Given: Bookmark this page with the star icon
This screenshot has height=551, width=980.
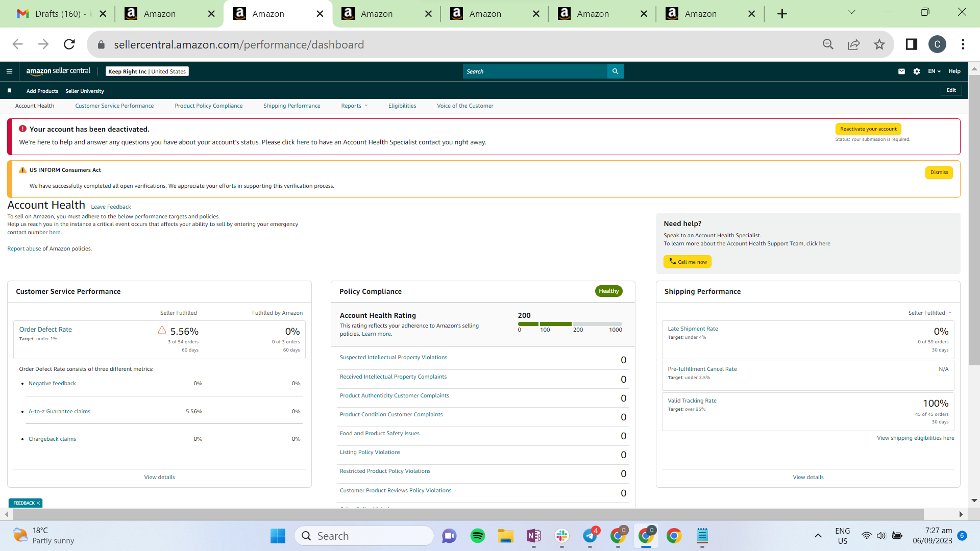Looking at the screenshot, I should pos(879,44).
